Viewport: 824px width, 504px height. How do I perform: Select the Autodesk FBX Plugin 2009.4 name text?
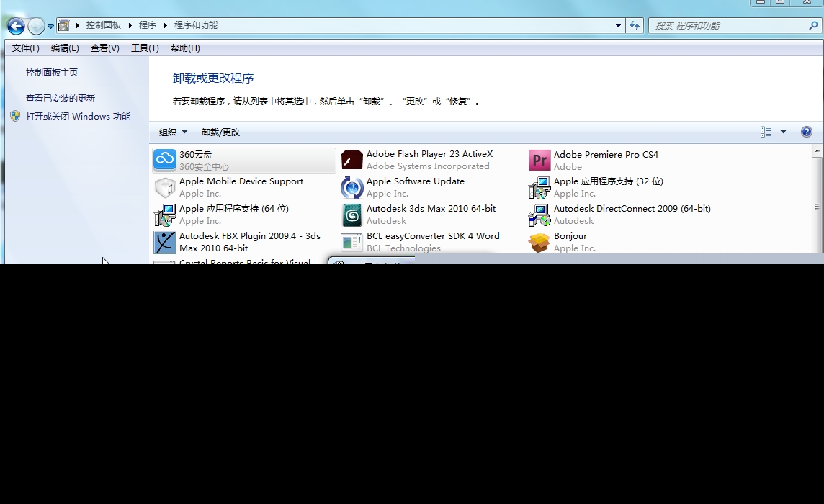coord(250,242)
